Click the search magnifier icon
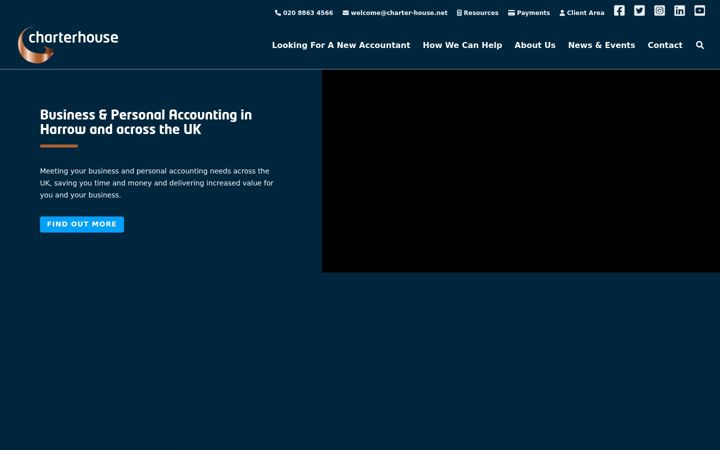720x450 pixels. 700,45
